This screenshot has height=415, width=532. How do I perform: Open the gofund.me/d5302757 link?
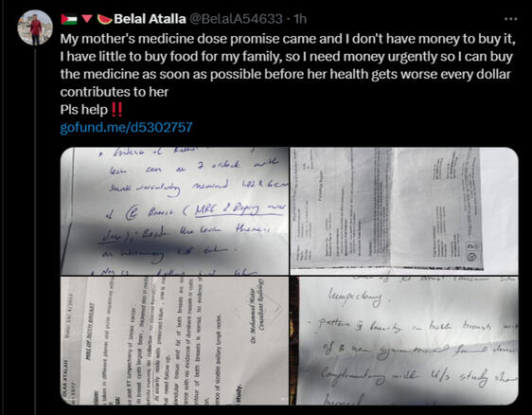pyautogui.click(x=126, y=127)
